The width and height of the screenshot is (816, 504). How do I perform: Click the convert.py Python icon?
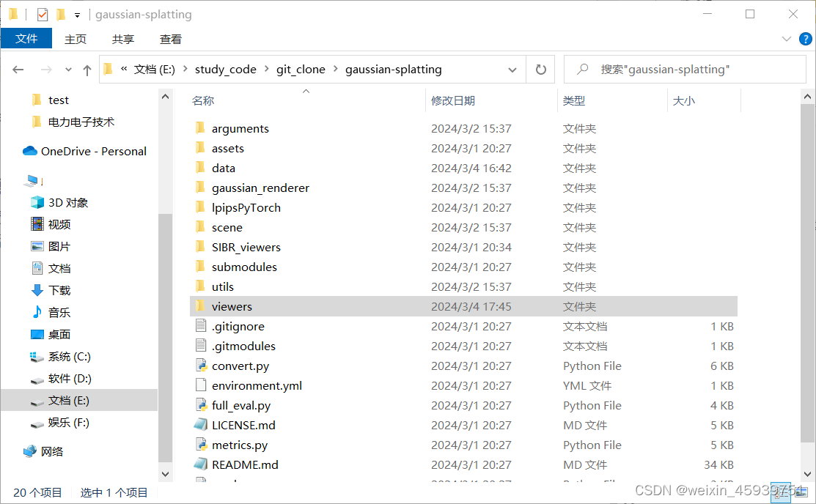tap(201, 365)
